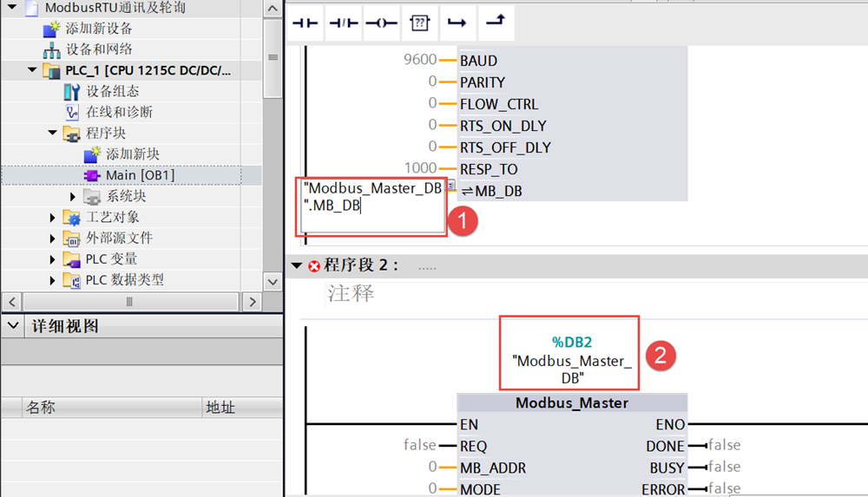Insert a normally closed contact
Screen dimensions: 868x497
[x=343, y=23]
